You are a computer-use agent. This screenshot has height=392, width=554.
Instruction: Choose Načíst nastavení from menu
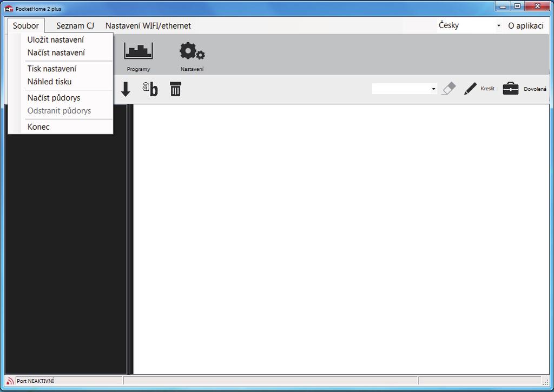[56, 52]
